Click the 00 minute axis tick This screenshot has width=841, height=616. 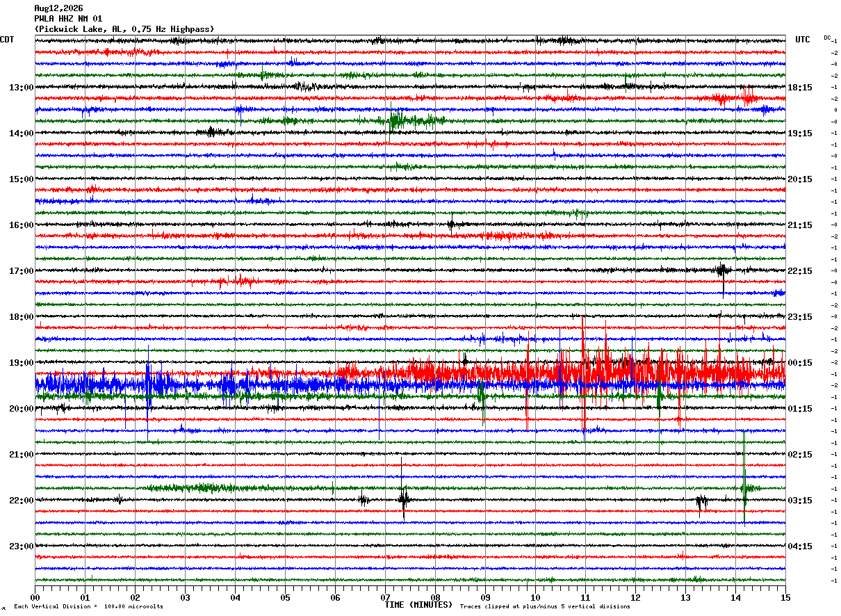pos(35,597)
